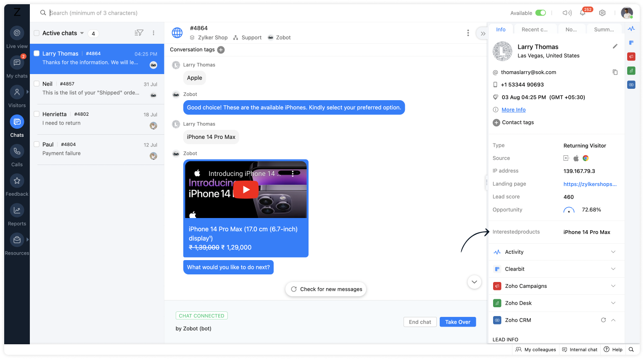Refresh the Zoho CRM section
Image resolution: width=644 pixels, height=359 pixels.
[603, 320]
